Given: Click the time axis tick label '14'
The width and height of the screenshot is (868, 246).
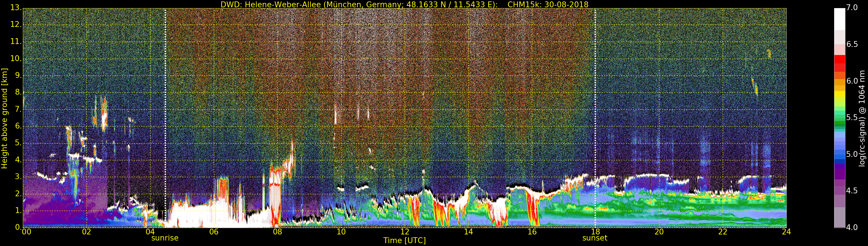Looking at the screenshot, I should point(468,232).
